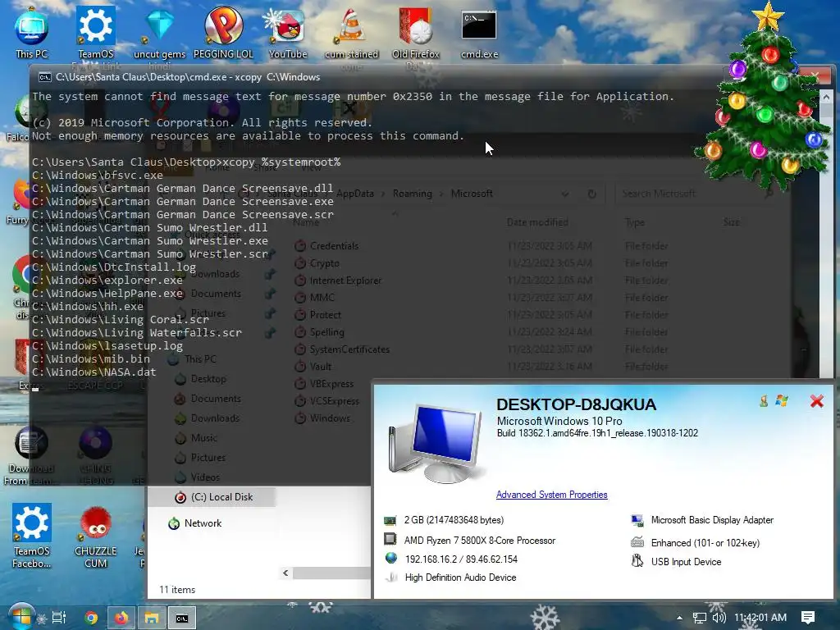
Task: Open the network tray icon
Action: tap(700, 619)
